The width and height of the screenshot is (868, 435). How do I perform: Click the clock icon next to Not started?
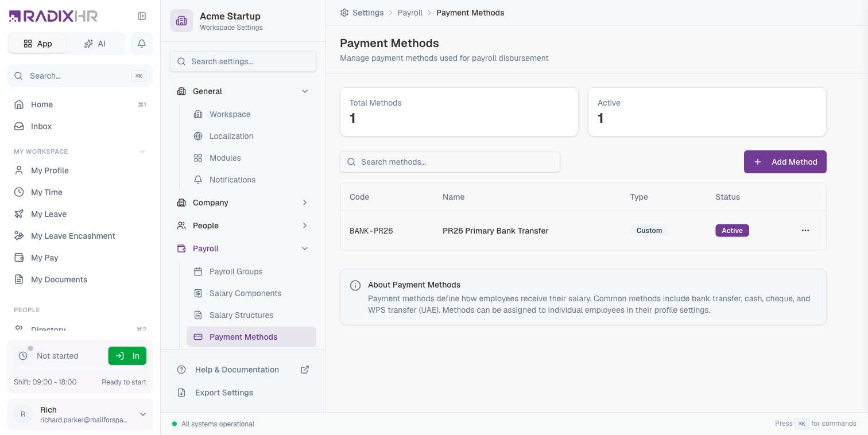(x=23, y=356)
